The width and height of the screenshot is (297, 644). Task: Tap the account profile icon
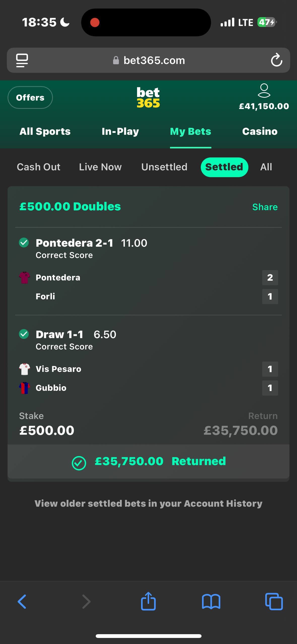(x=264, y=91)
